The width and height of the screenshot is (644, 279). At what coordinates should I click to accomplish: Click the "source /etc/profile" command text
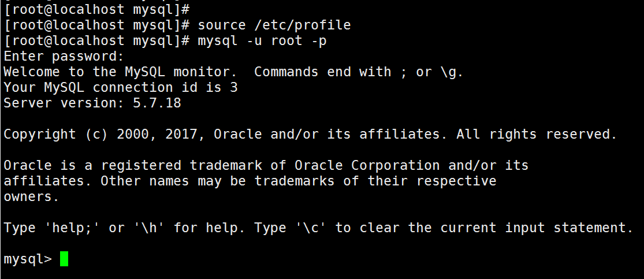click(274, 25)
